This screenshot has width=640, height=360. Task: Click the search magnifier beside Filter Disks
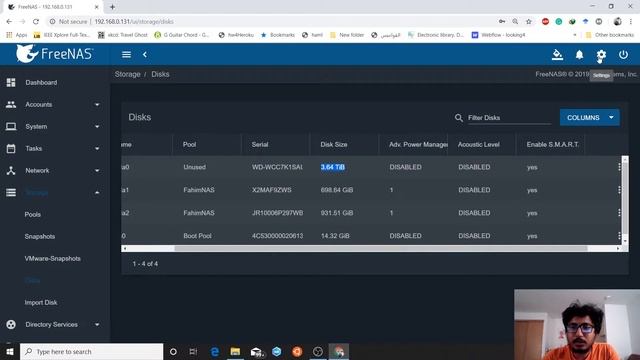[x=458, y=118]
